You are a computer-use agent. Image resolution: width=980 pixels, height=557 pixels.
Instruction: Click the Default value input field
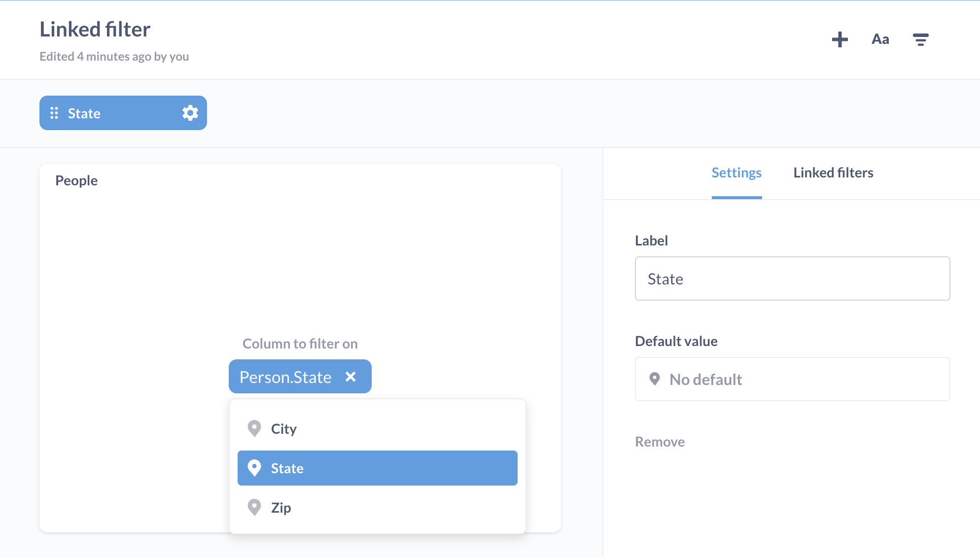click(792, 379)
